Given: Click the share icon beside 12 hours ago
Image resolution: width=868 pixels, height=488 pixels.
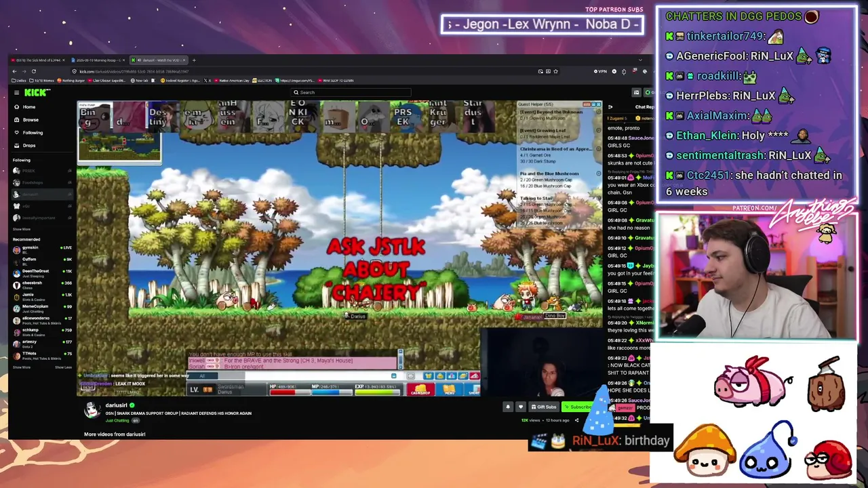Looking at the screenshot, I should point(576,420).
